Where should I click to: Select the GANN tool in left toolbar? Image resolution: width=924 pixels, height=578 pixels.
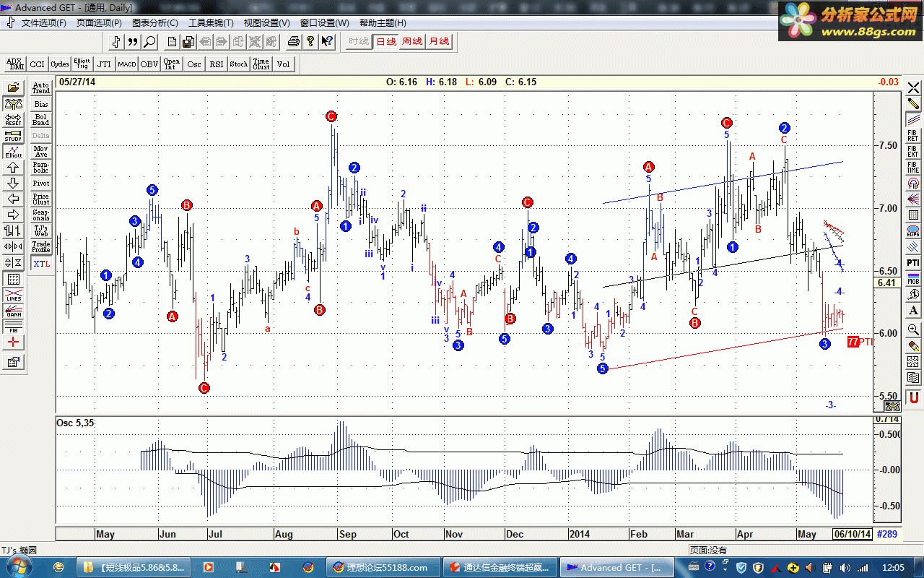pyautogui.click(x=13, y=311)
